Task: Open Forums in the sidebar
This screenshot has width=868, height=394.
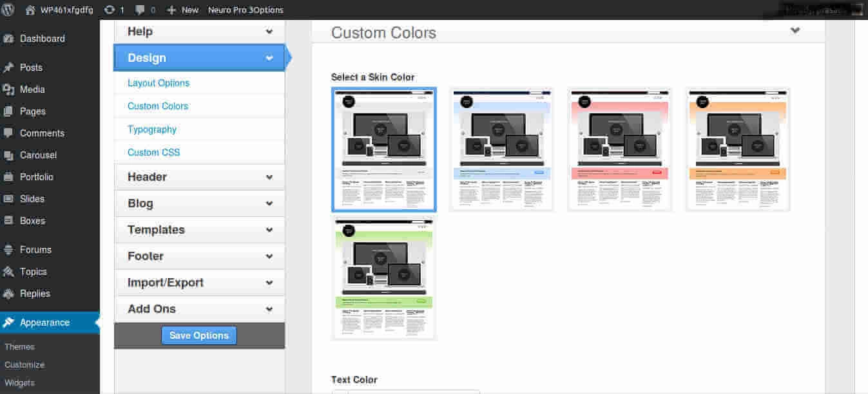Action: (x=35, y=250)
